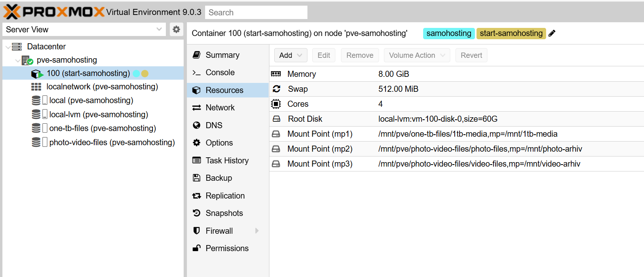The width and height of the screenshot is (644, 277).
Task: Click the pve-samohosting node icon
Action: click(27, 60)
